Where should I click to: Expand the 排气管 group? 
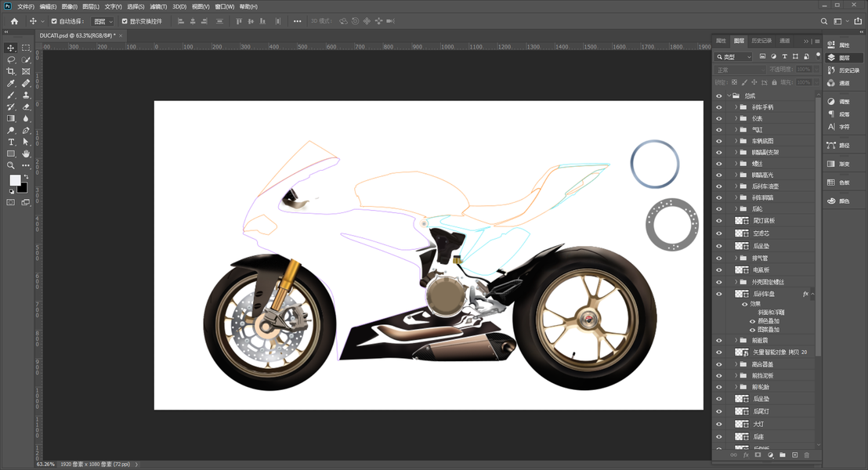(736, 258)
